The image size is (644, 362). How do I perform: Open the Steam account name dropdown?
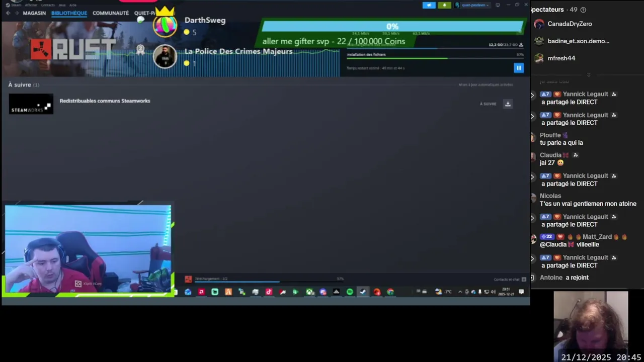(472, 5)
